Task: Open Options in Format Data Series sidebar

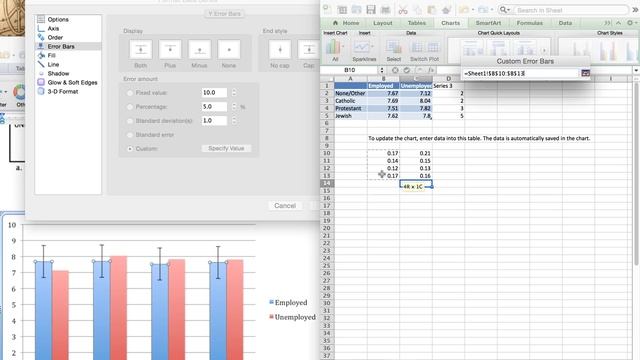Action: pyautogui.click(x=58, y=19)
